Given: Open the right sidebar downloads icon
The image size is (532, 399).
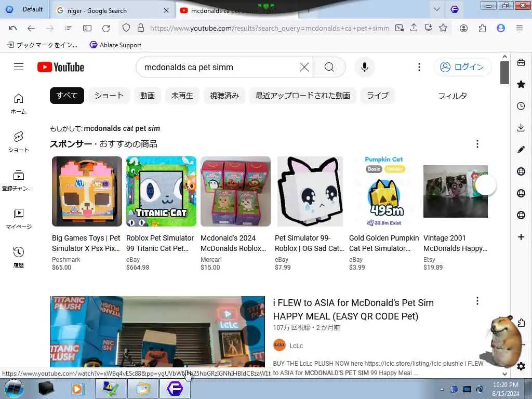Looking at the screenshot, I should pos(521,128).
